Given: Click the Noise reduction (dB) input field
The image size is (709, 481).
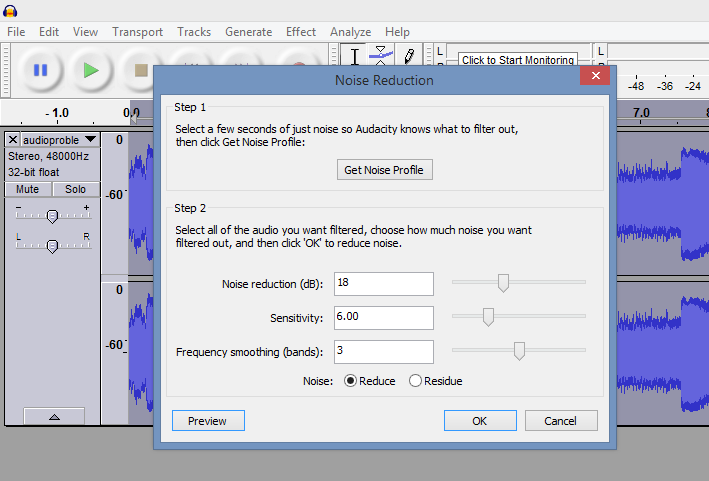Looking at the screenshot, I should point(384,284).
